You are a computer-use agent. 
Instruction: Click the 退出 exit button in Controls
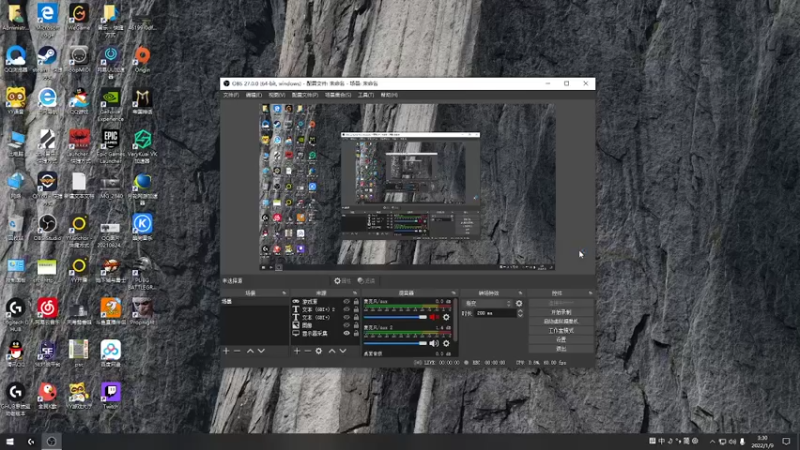pos(561,348)
